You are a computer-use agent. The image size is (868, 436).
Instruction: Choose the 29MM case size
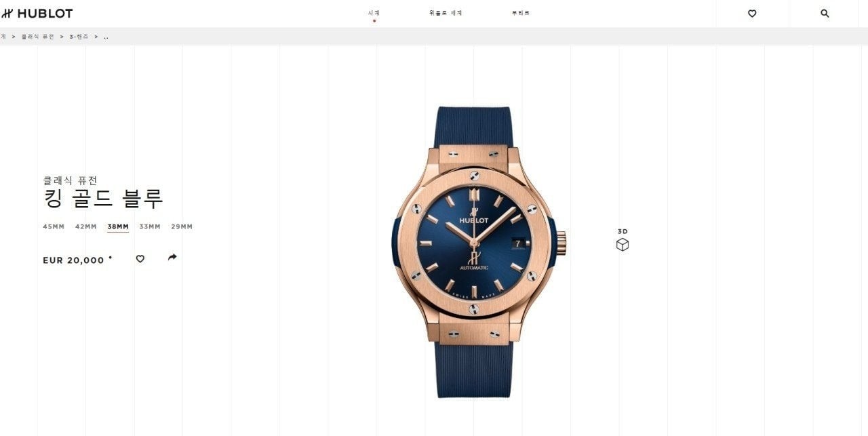point(182,226)
